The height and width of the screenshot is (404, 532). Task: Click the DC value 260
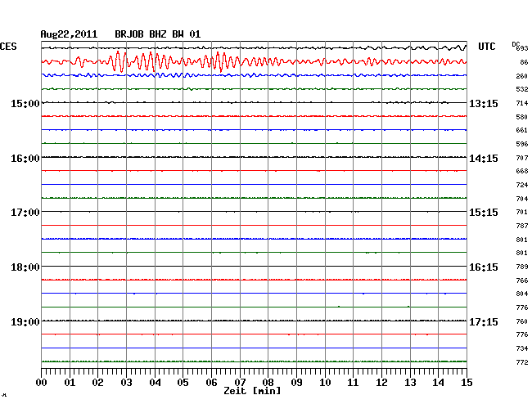[522, 76]
